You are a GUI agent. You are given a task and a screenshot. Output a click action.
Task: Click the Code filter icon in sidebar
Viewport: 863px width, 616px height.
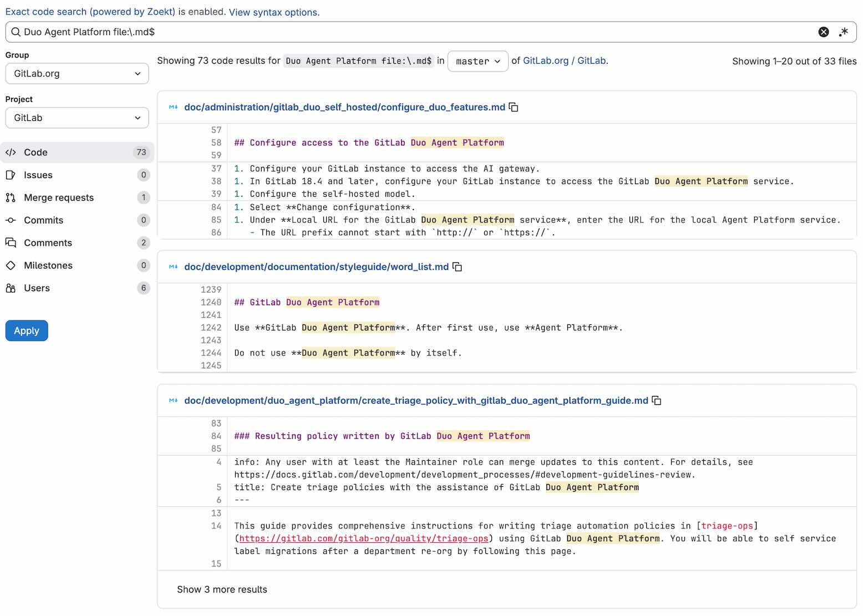(x=11, y=152)
